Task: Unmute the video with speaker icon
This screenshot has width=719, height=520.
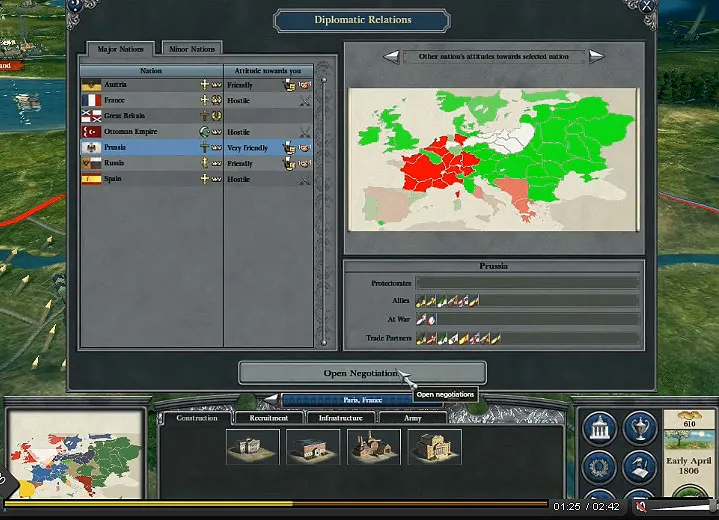Action: 641,507
